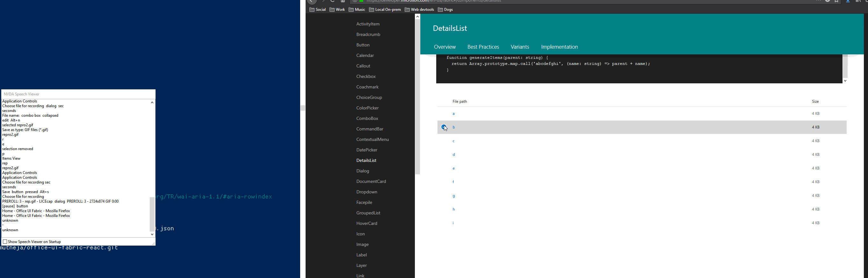868x278 pixels.
Task: Click the code block scrollbar down arrow
Action: [845, 81]
